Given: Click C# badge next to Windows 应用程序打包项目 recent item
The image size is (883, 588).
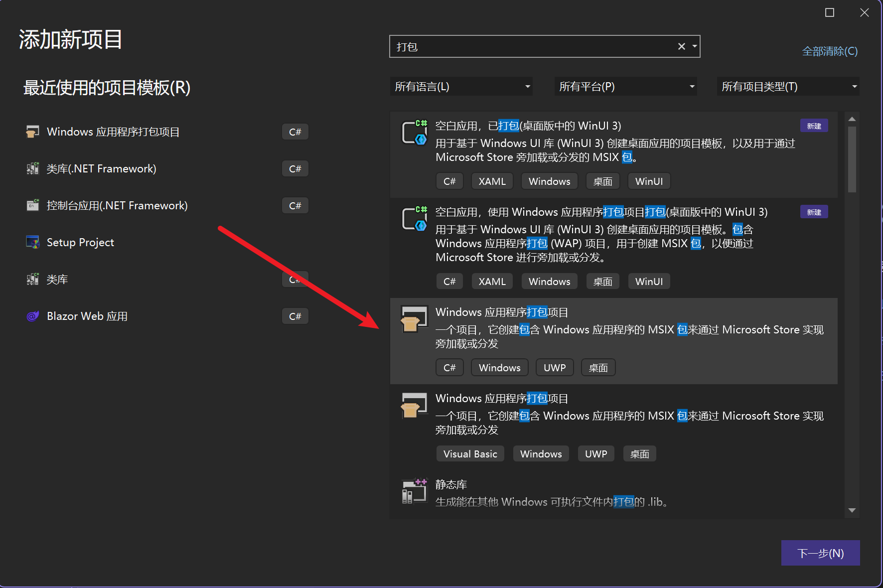Looking at the screenshot, I should (295, 132).
